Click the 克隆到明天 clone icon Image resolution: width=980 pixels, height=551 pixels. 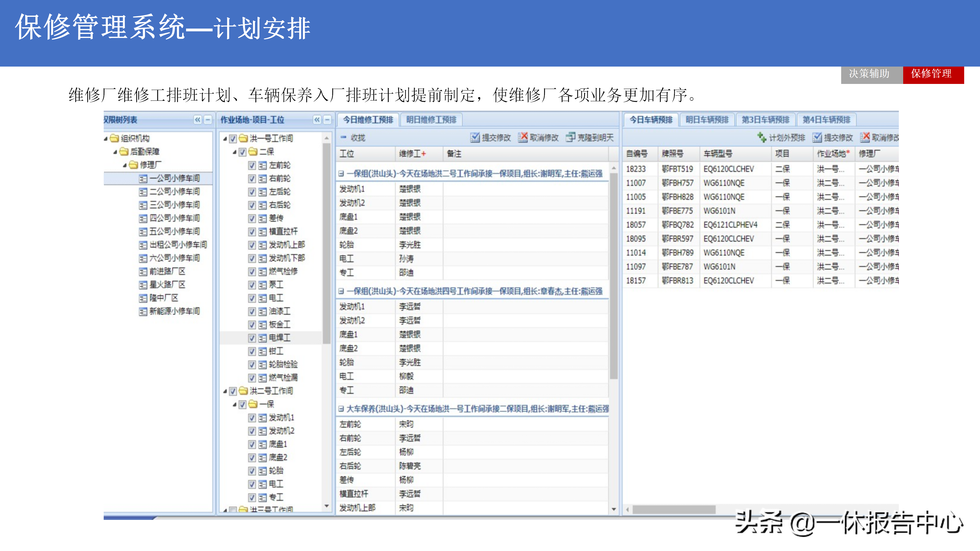click(x=570, y=137)
